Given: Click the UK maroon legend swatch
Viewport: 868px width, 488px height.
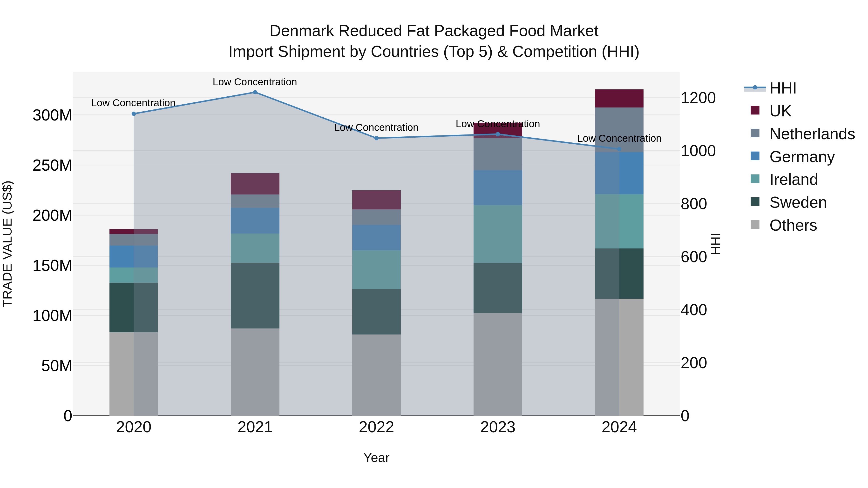Looking at the screenshot, I should 755,110.
